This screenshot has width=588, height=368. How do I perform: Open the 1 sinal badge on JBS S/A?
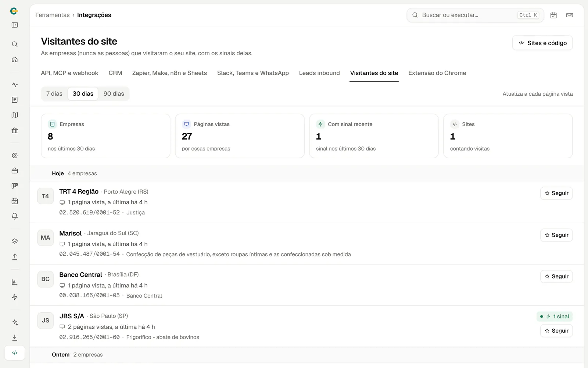[555, 316]
